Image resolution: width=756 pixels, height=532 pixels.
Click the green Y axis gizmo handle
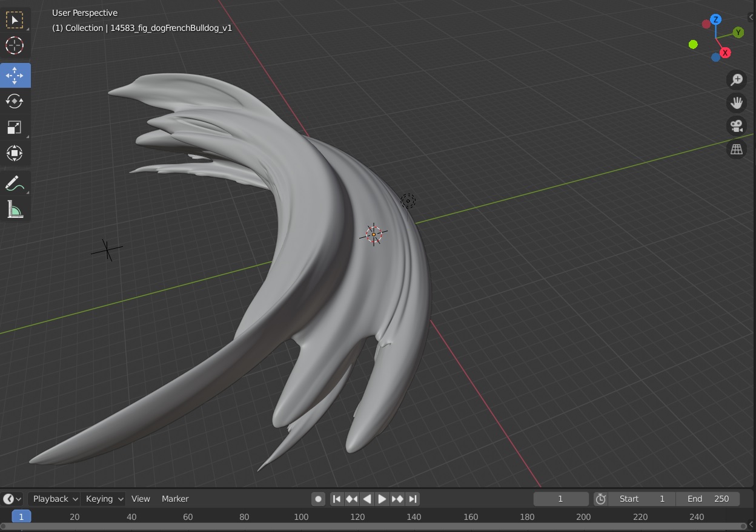[738, 32]
